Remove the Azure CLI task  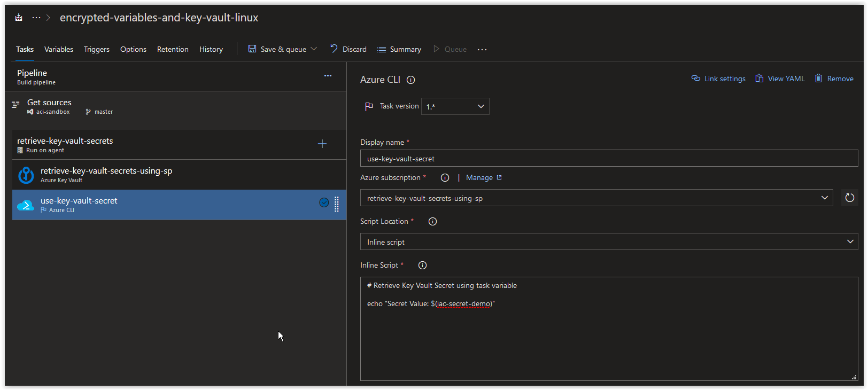click(x=834, y=79)
